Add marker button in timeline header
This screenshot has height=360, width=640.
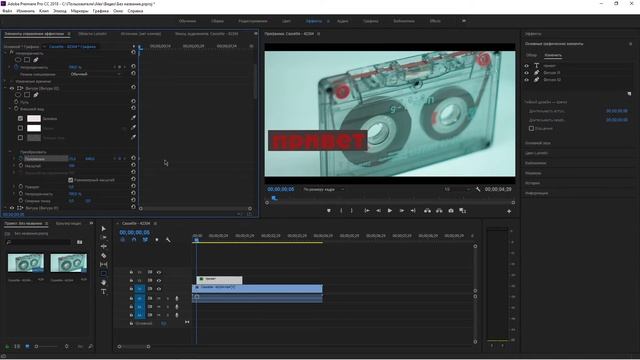coord(157,240)
